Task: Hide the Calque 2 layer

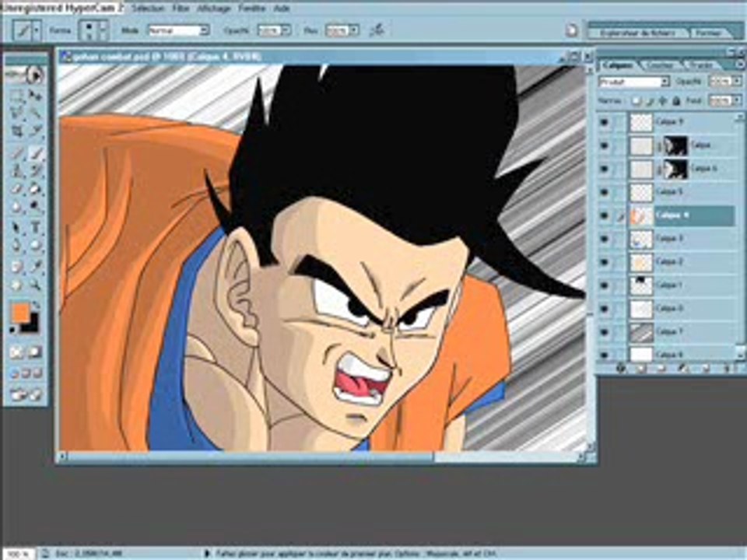Action: [604, 262]
